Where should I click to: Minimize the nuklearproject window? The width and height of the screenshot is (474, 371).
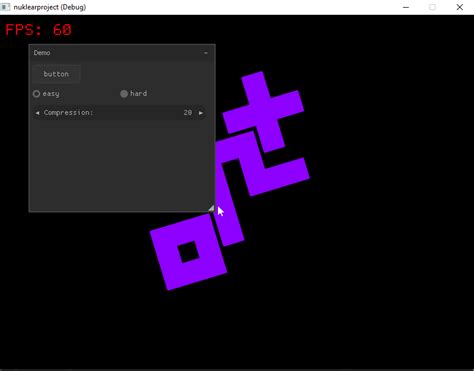406,7
